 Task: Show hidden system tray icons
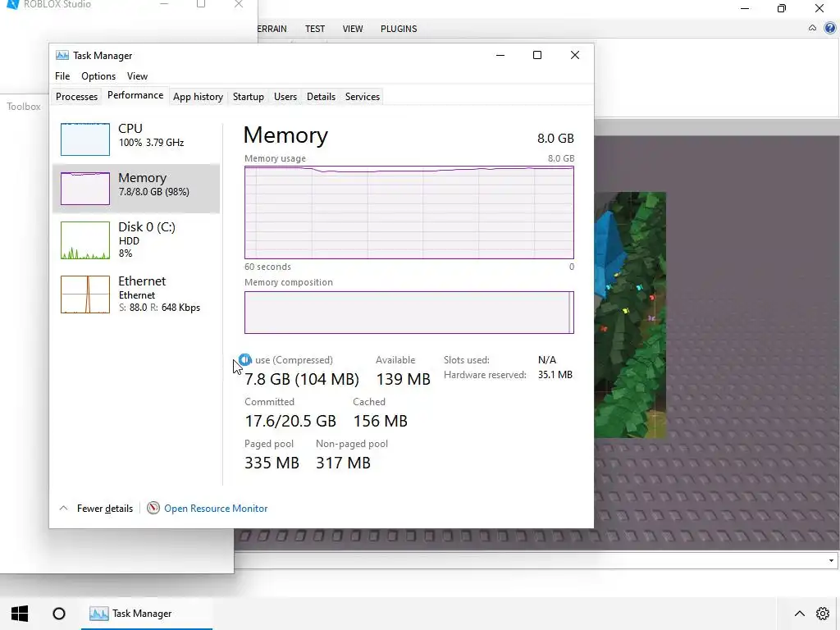point(799,614)
